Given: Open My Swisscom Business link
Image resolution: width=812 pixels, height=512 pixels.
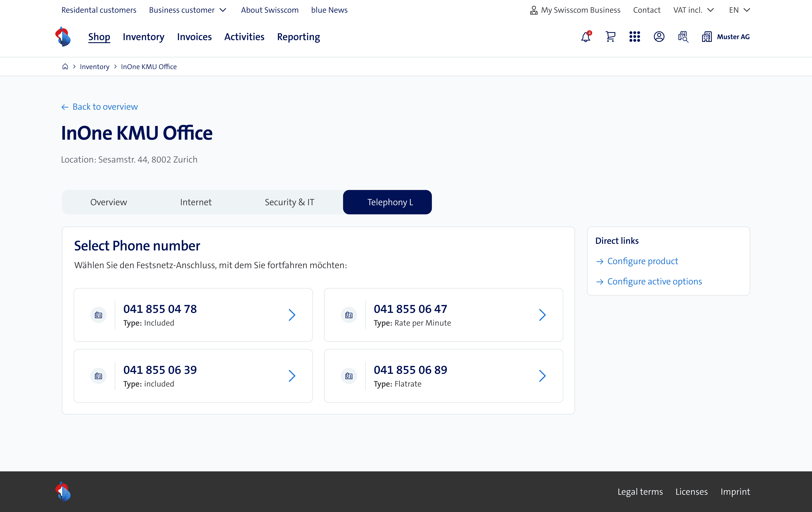Looking at the screenshot, I should [x=581, y=10].
